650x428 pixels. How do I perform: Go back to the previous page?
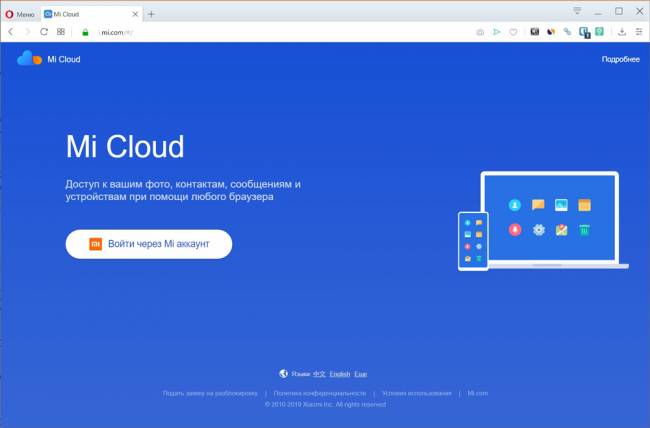pyautogui.click(x=11, y=32)
